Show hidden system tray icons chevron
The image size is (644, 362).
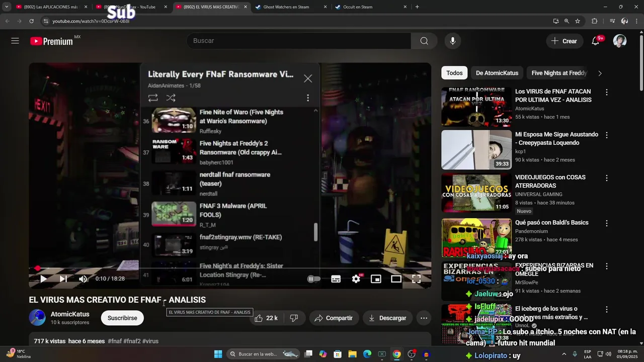pyautogui.click(x=563, y=354)
